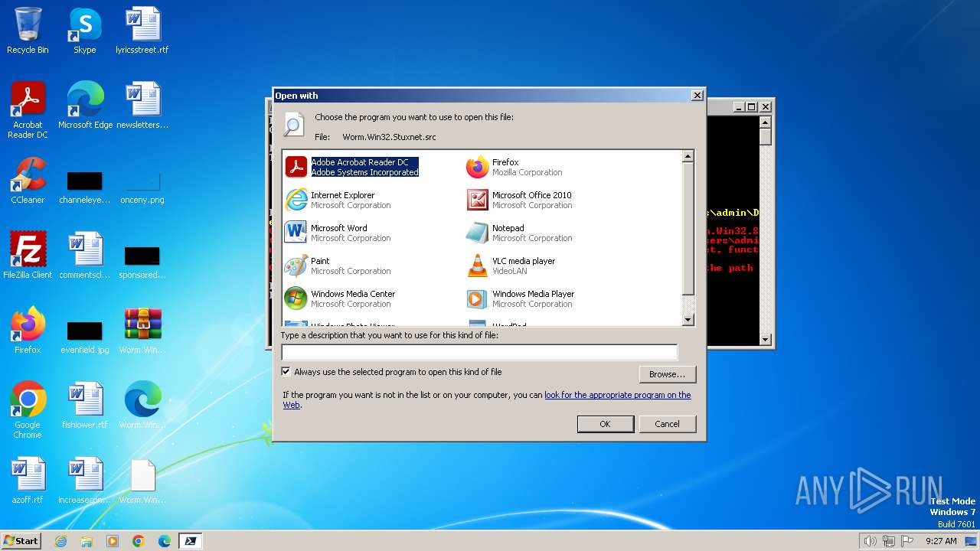Viewport: 980px width, 551px height.
Task: Click the console window scroll down arrow
Action: [765, 339]
